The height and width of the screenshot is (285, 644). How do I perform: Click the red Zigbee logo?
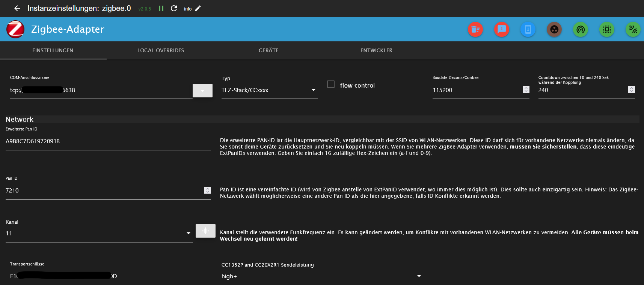tap(15, 29)
